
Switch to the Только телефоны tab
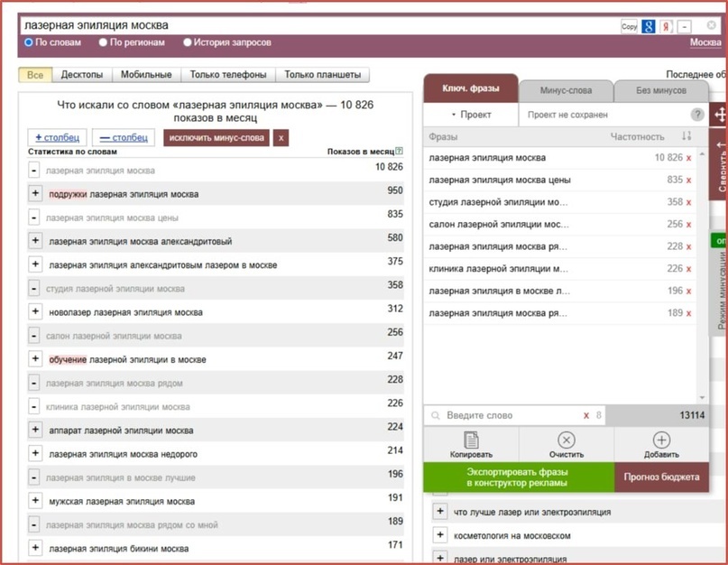pos(228,75)
